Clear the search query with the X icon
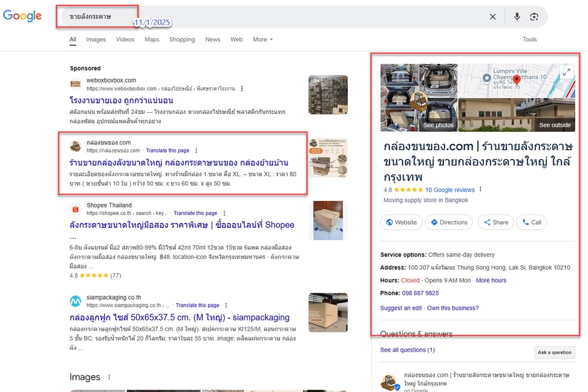 (492, 17)
